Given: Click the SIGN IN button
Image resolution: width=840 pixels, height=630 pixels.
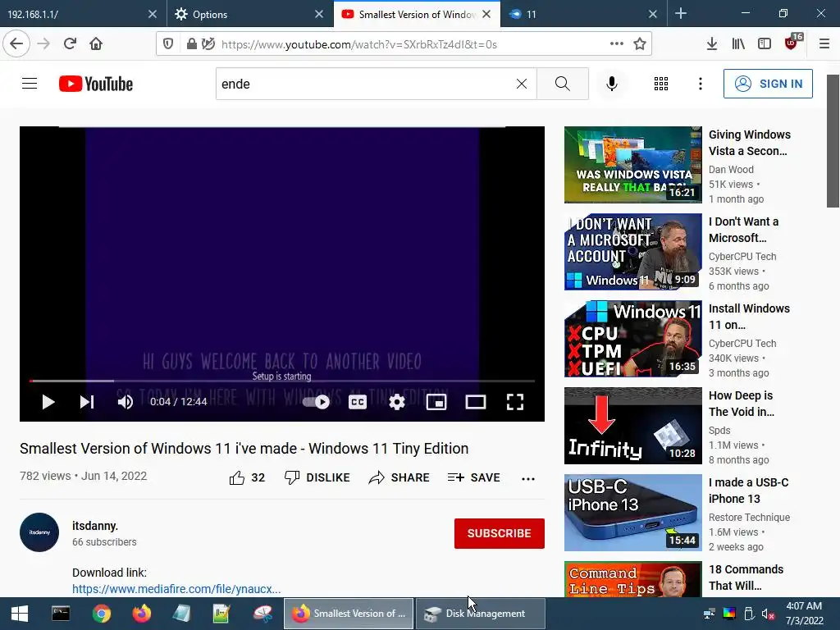Looking at the screenshot, I should pos(768,84).
